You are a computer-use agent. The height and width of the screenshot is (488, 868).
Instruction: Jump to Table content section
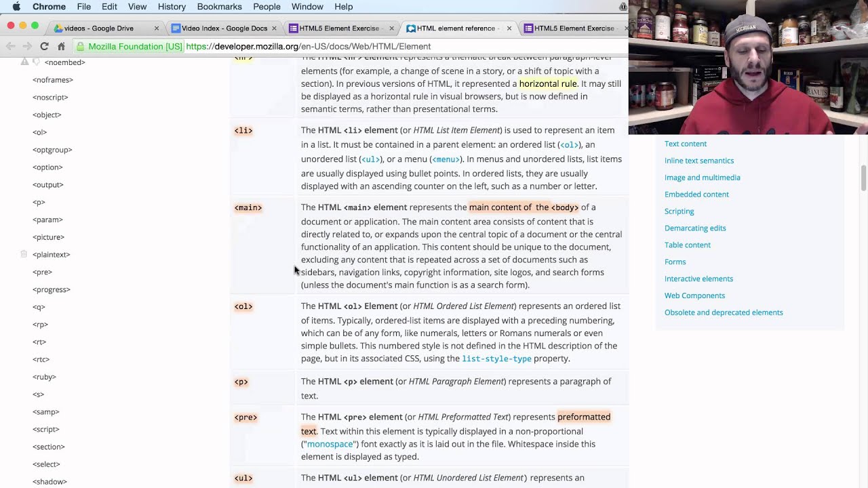688,245
